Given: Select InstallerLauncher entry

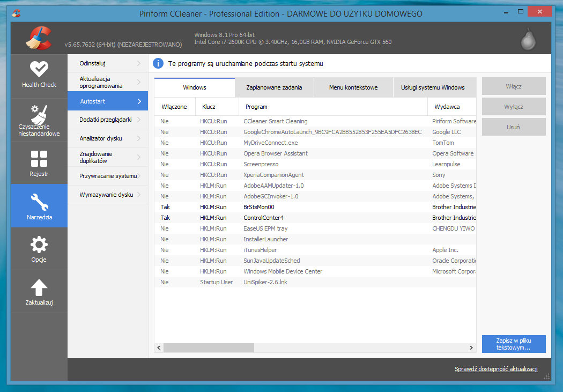Looking at the screenshot, I should point(315,239).
